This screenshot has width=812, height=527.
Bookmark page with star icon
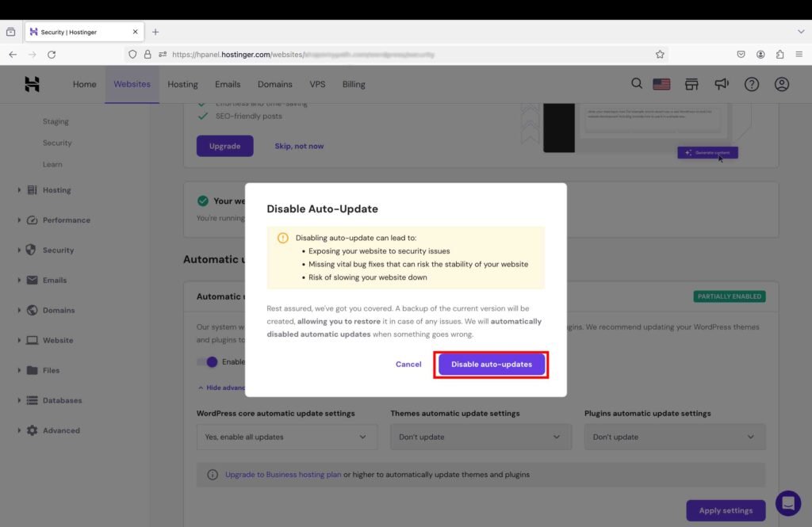660,55
